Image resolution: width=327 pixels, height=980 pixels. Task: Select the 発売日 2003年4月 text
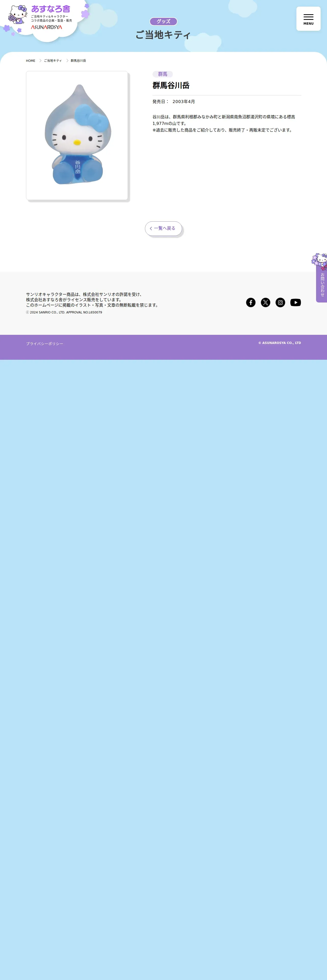[x=174, y=102]
